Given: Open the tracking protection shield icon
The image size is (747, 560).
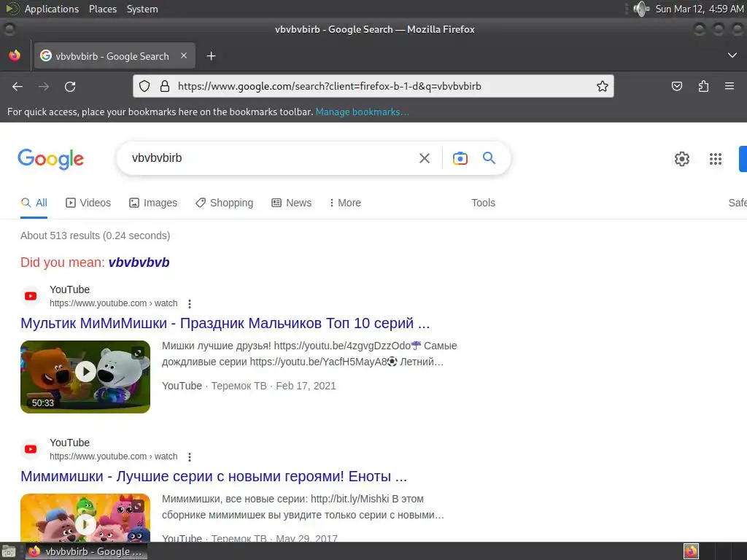Looking at the screenshot, I should [144, 86].
